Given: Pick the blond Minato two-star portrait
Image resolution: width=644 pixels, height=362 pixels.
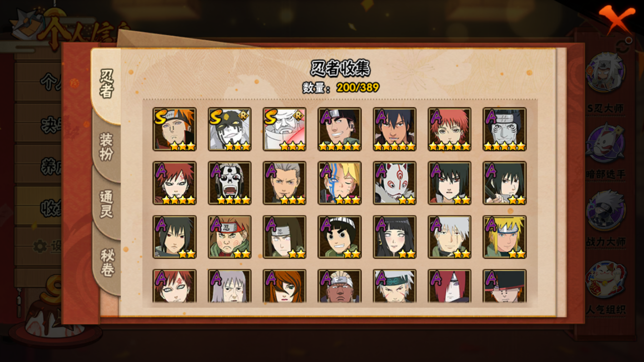Looking at the screenshot, I should (x=504, y=237).
